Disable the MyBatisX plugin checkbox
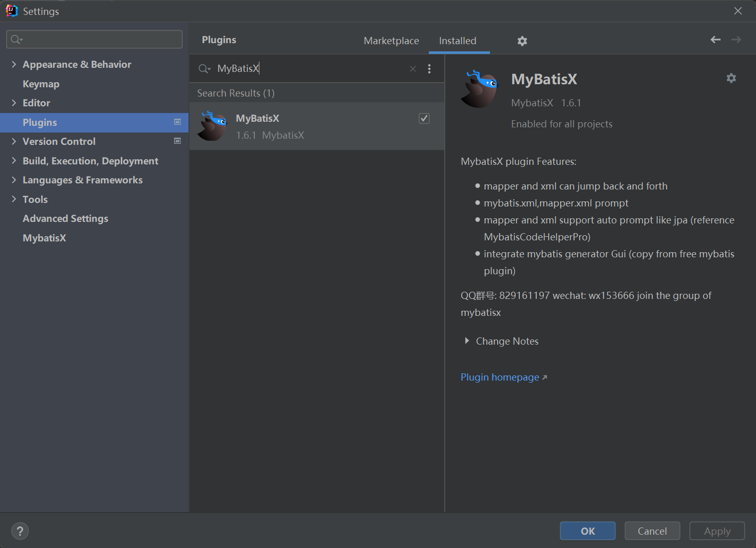Screen dimensions: 756x548 pos(424,119)
